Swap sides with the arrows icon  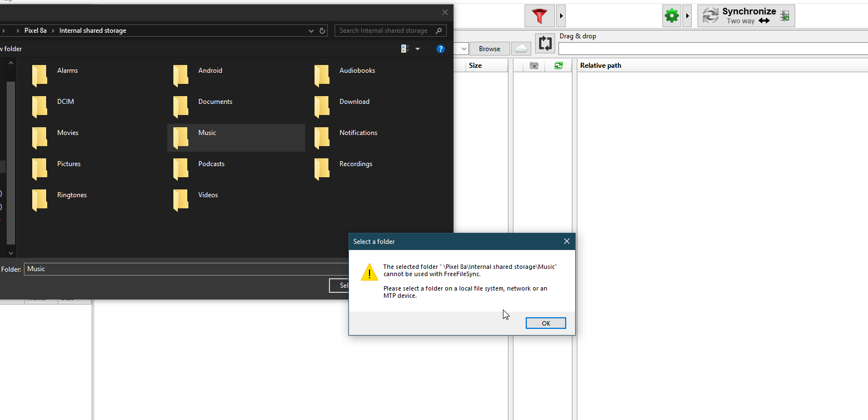point(545,43)
